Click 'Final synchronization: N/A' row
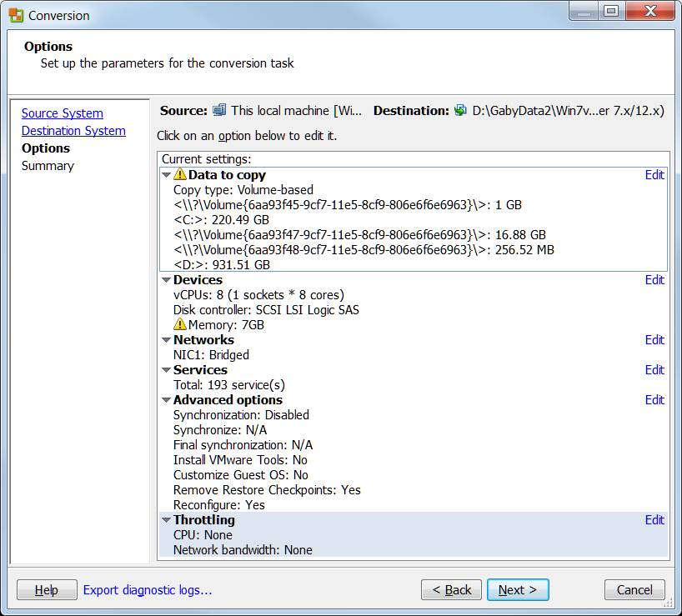 click(243, 445)
